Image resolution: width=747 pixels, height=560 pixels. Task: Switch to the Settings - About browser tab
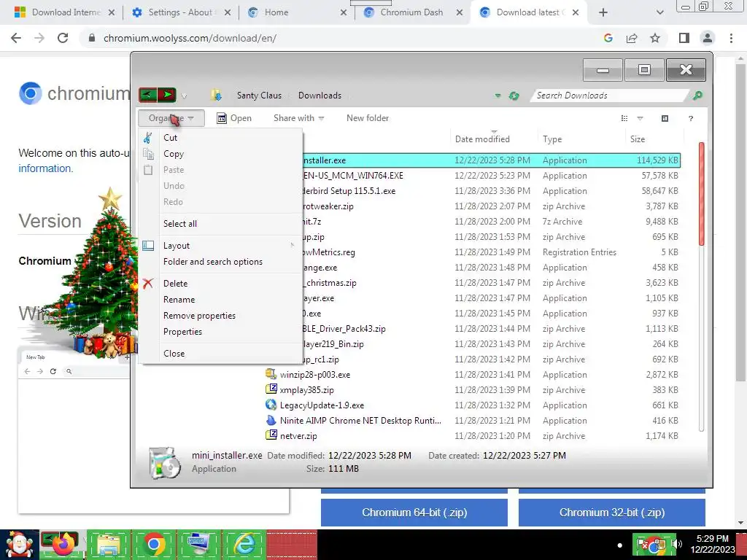click(180, 12)
